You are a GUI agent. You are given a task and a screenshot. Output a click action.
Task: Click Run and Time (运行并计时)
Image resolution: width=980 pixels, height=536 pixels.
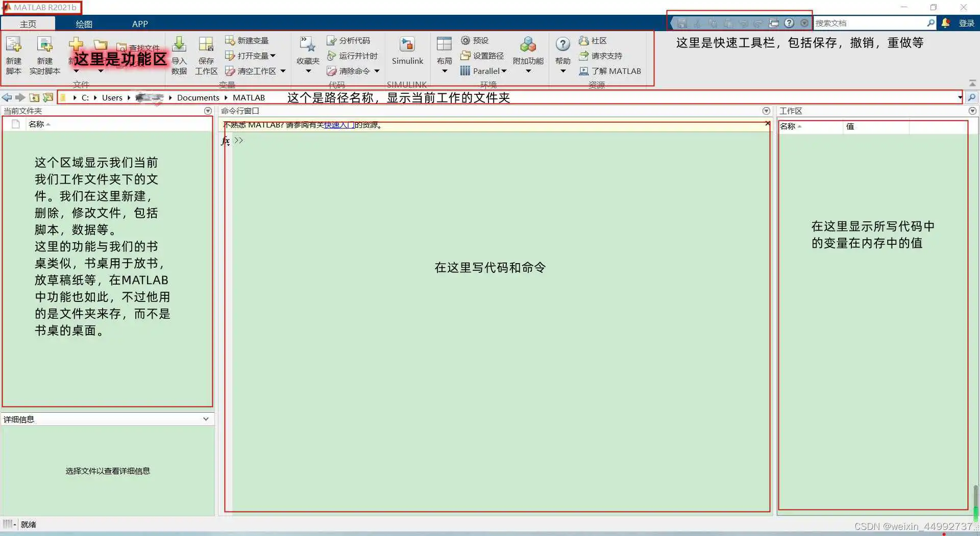click(352, 56)
